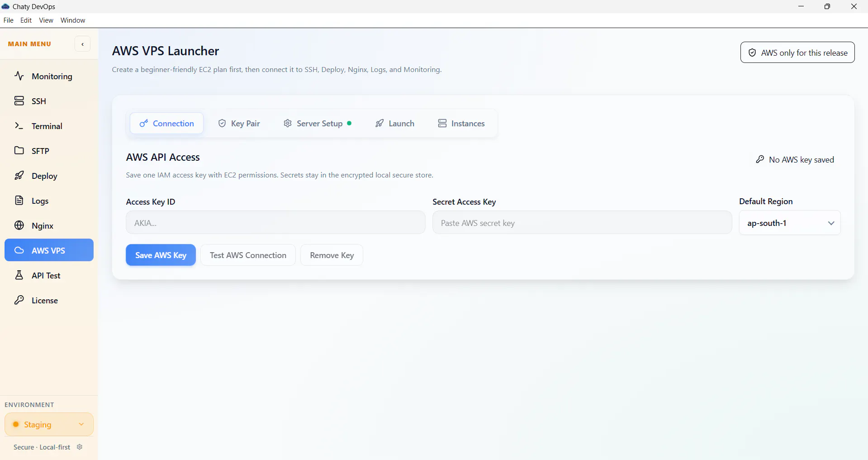Open the Window menu
The width and height of the screenshot is (868, 460).
tap(73, 20)
